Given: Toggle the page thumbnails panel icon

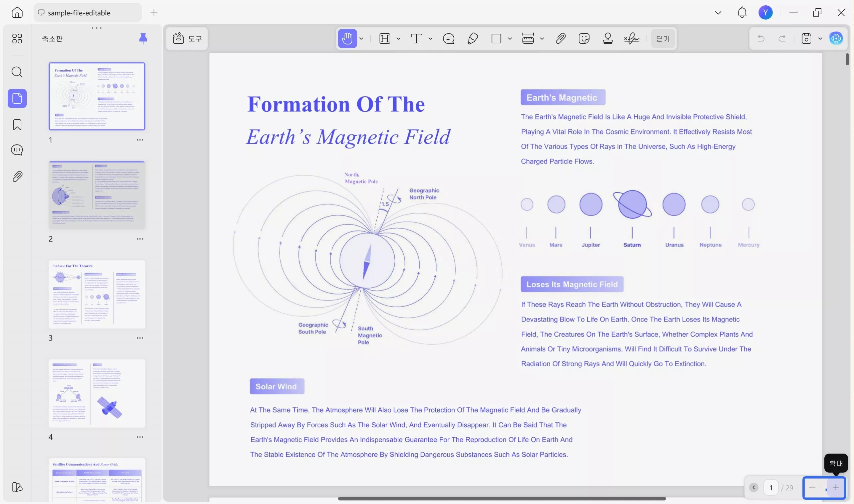Looking at the screenshot, I should (17, 98).
